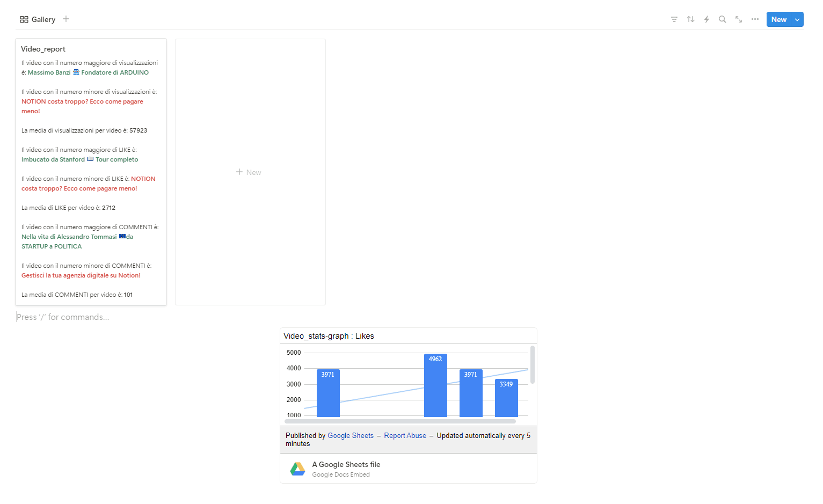823x504 pixels.
Task: Click 'La media di COMMENTI per video: 101'
Action: pyautogui.click(x=77, y=295)
